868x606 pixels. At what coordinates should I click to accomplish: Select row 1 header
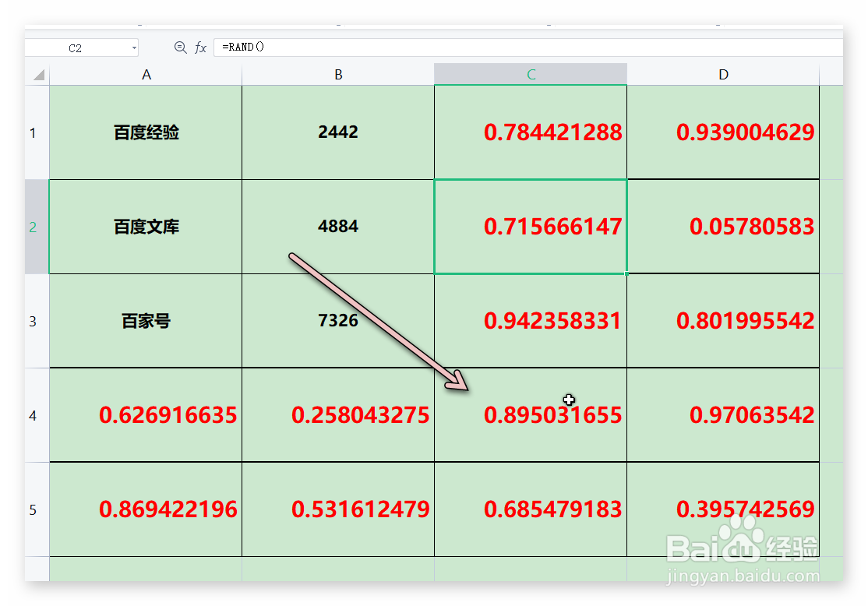point(37,132)
